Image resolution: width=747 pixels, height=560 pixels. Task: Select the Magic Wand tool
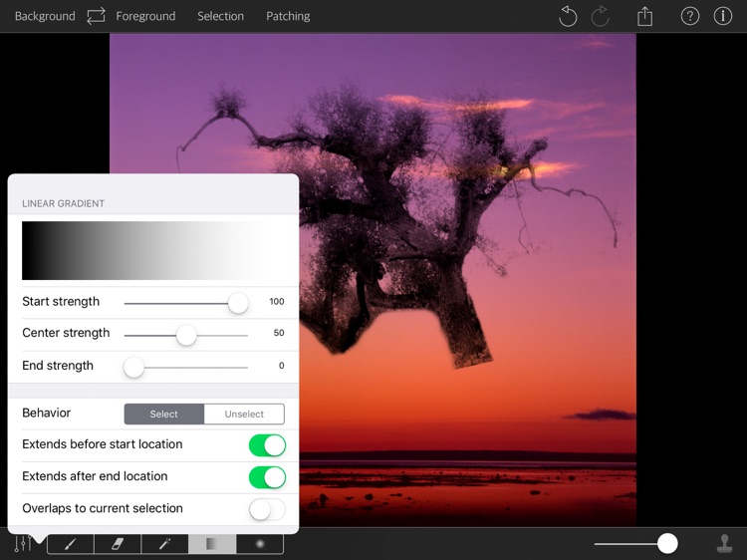click(164, 544)
